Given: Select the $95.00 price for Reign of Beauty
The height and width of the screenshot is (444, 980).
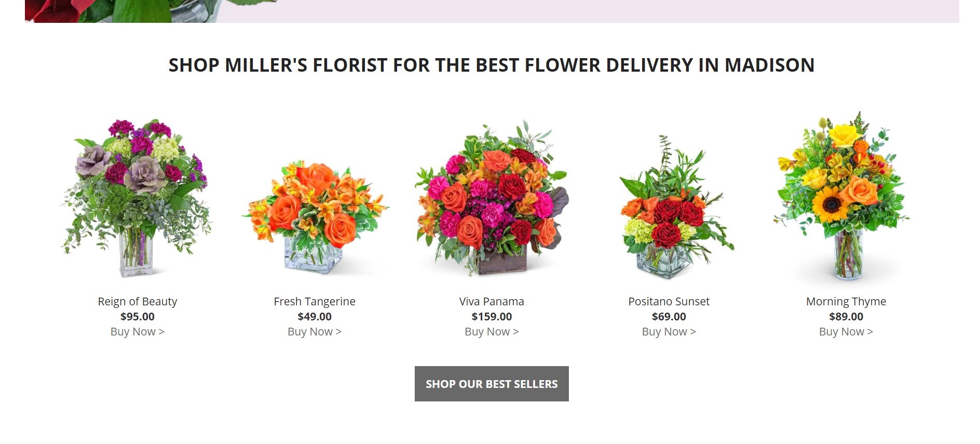Looking at the screenshot, I should point(137,316).
